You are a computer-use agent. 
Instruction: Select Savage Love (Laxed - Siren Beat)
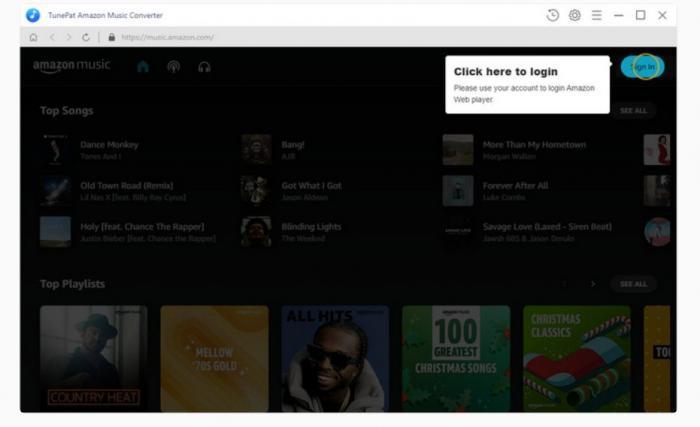pos(547,226)
